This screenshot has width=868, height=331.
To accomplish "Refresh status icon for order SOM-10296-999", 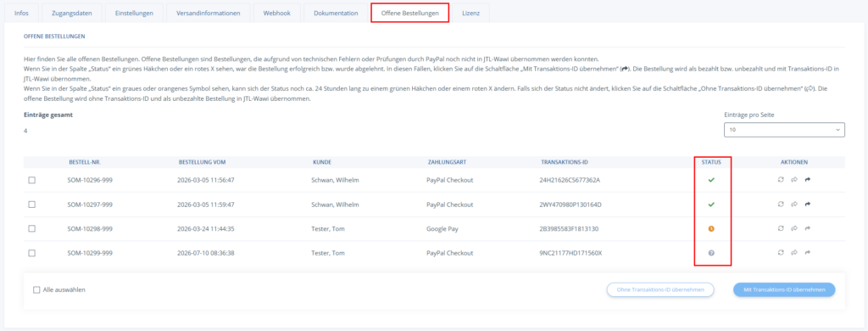I will coord(781,180).
